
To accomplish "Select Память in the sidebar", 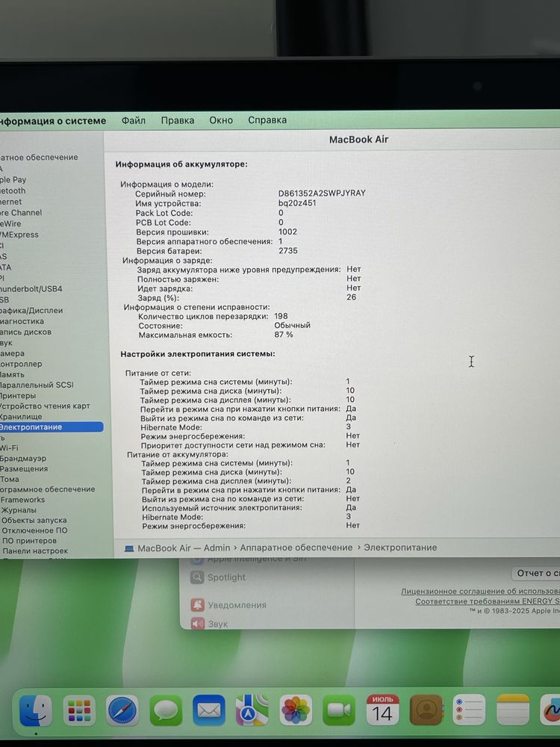I will coord(13,374).
